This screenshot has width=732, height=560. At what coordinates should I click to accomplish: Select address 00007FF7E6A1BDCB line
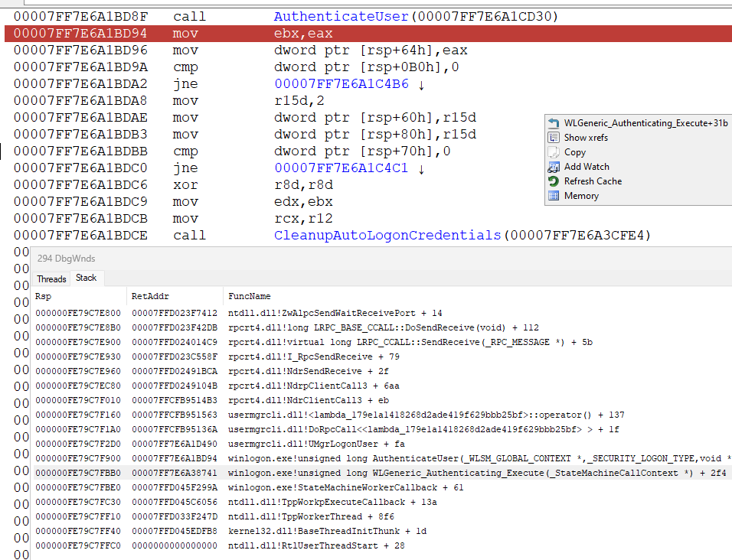(x=80, y=219)
